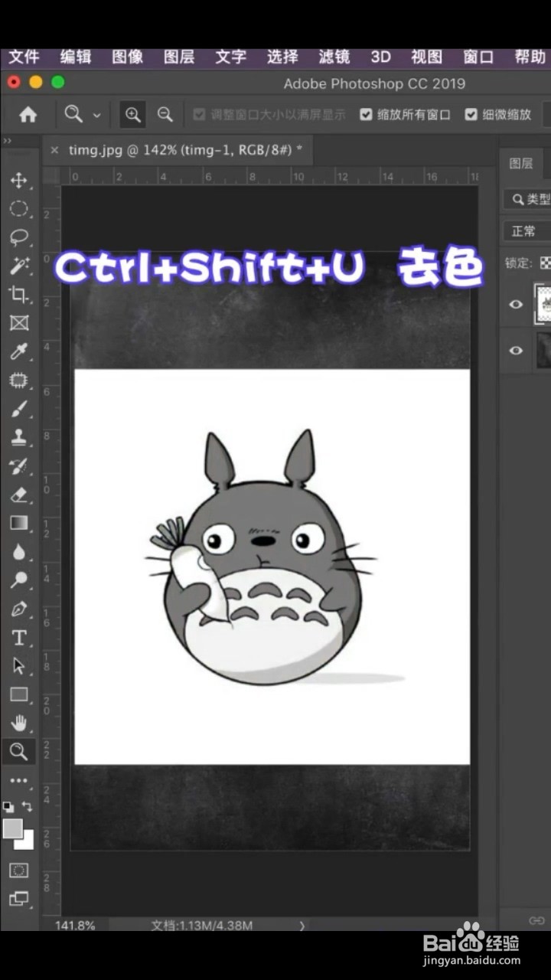Viewport: 551px width, 980px height.
Task: Click lock transparent pixels icon
Action: coord(545,263)
